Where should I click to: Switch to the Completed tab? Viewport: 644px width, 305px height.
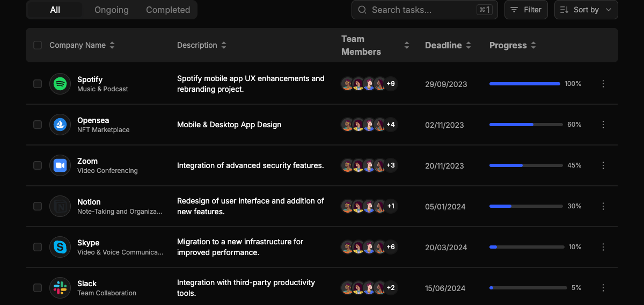(168, 10)
